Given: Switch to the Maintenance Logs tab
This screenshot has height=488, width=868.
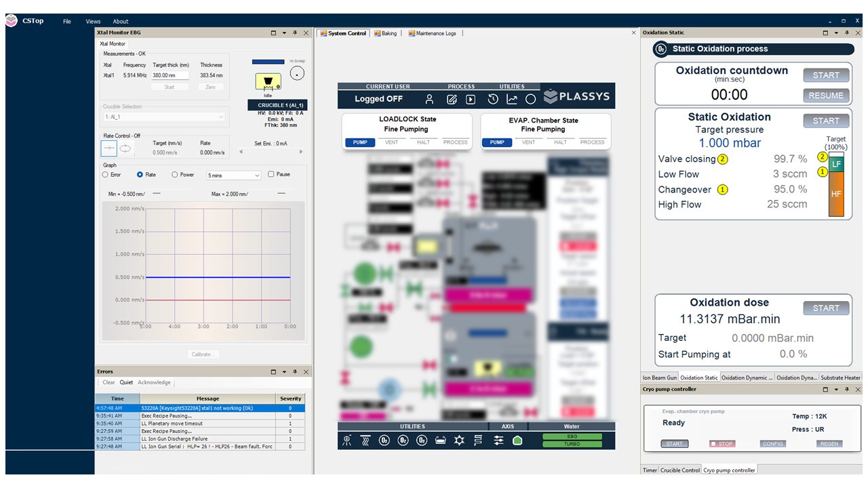Looking at the screenshot, I should [x=432, y=33].
